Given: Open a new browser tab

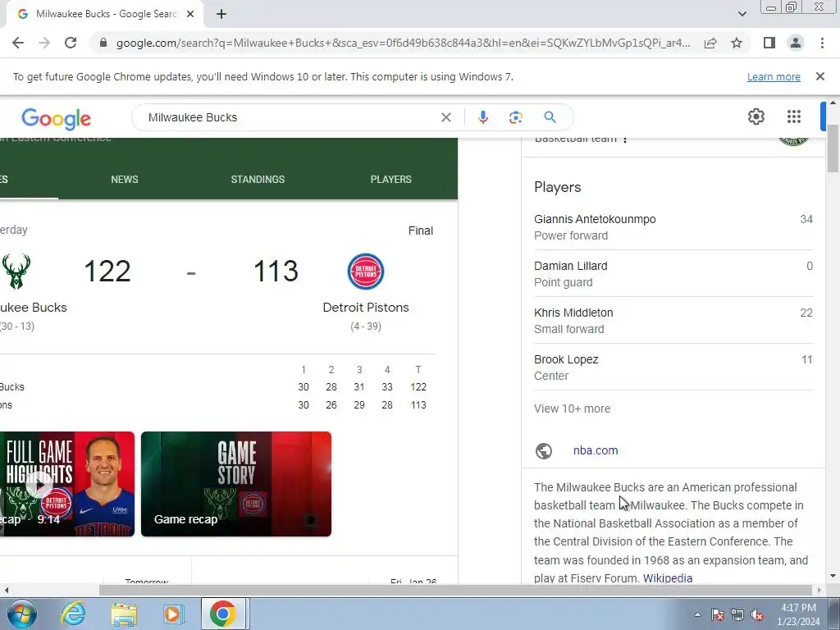Looking at the screenshot, I should coord(221,15).
